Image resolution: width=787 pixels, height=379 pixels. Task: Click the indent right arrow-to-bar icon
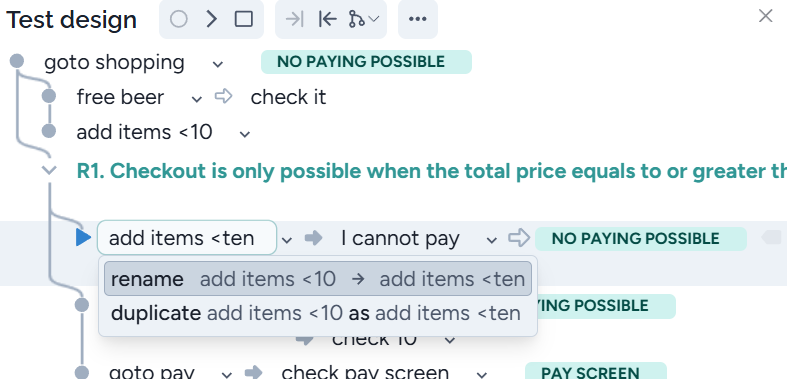click(x=295, y=19)
